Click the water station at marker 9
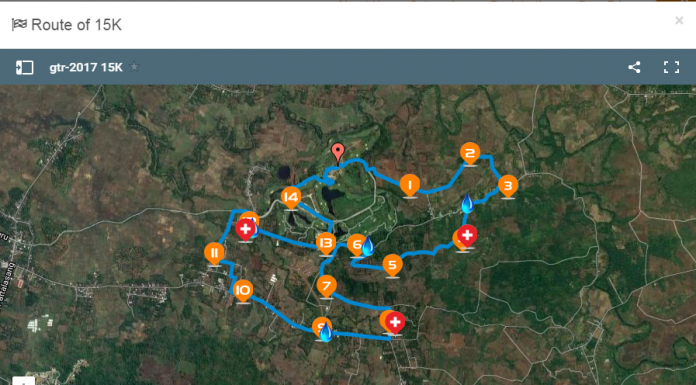Image resolution: width=696 pixels, height=385 pixels. point(326,332)
